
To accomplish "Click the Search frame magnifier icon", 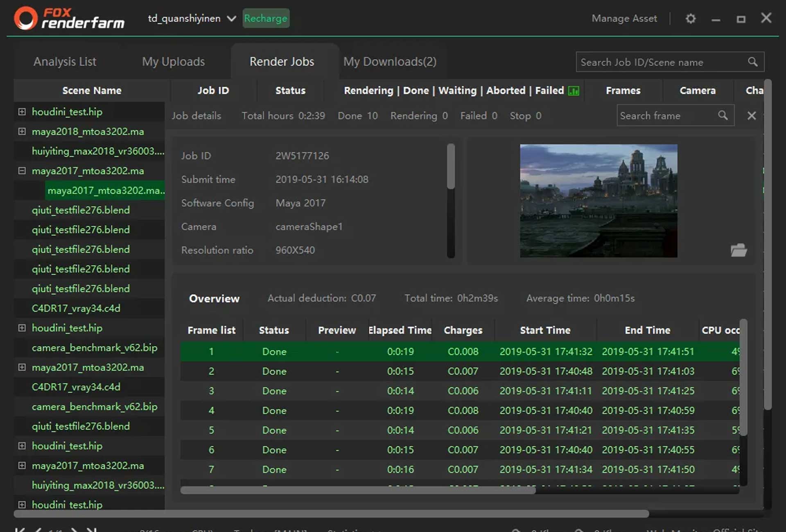I will click(723, 116).
